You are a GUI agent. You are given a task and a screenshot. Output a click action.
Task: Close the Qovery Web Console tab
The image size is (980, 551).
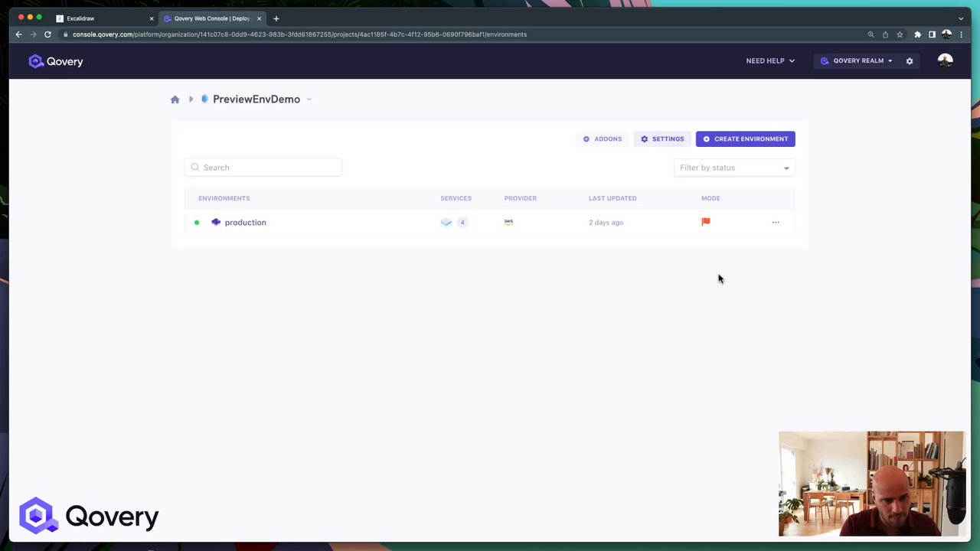tap(259, 18)
